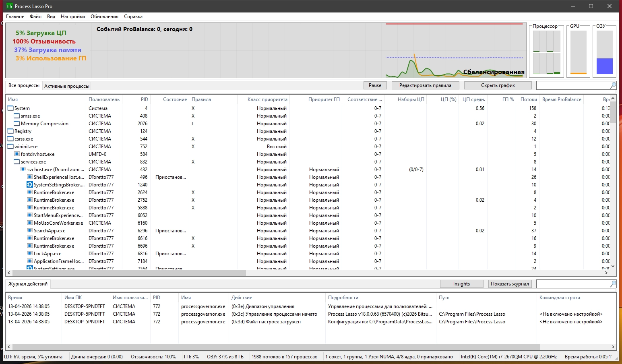
Task: Click the services.exe process icon
Action: 17,162
